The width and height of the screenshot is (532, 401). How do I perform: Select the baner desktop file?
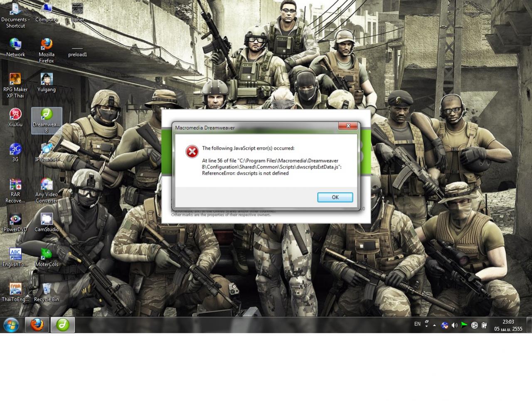(78, 12)
